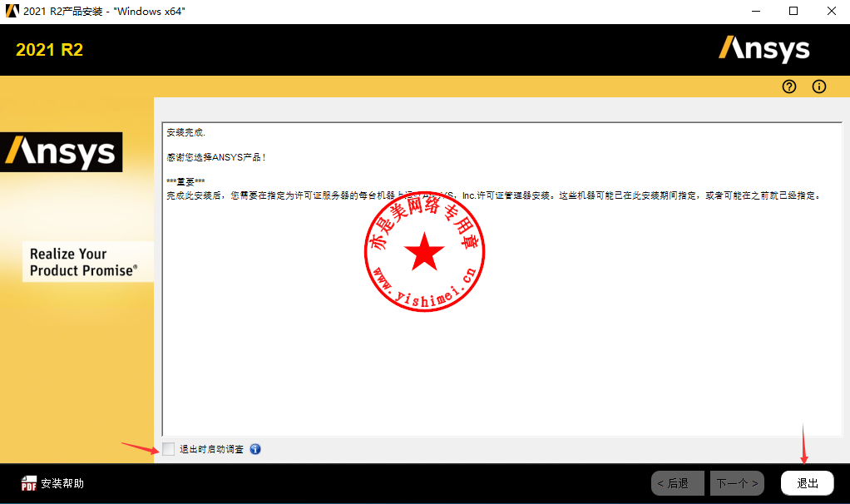
Task: Click the license manager installation notice paragraph
Action: click(x=494, y=195)
